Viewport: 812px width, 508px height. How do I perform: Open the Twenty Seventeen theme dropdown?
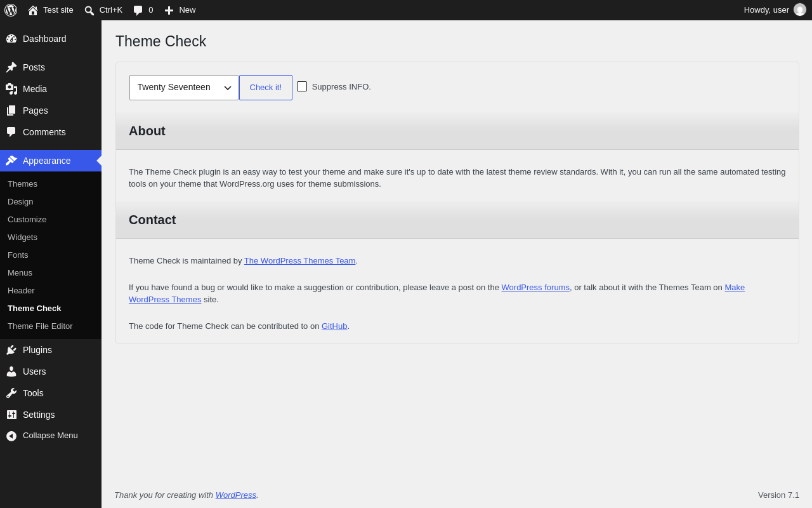[x=184, y=88]
